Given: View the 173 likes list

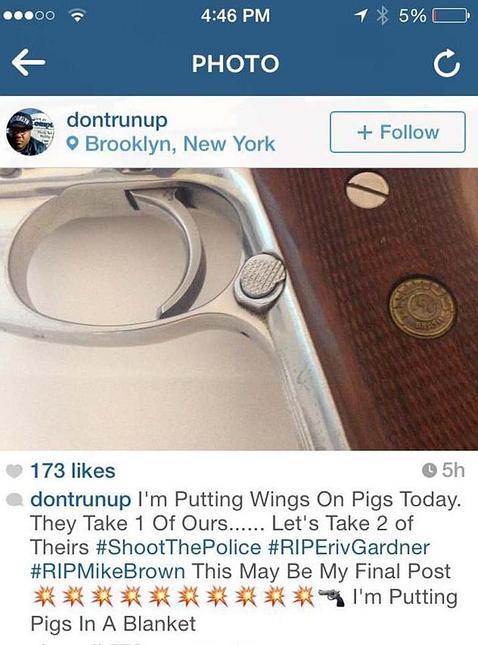Looking at the screenshot, I should tap(72, 471).
